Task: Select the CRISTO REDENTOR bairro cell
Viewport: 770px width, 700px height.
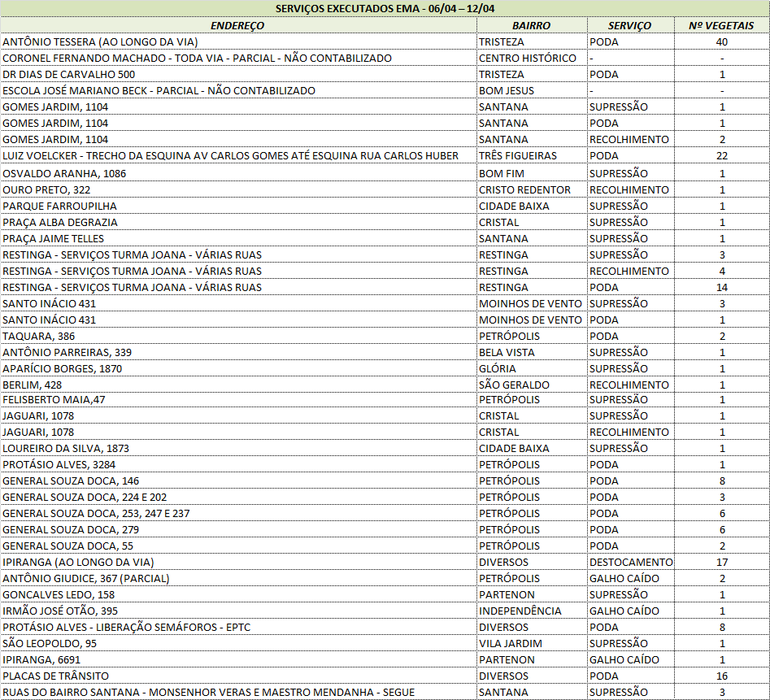Action: point(524,189)
